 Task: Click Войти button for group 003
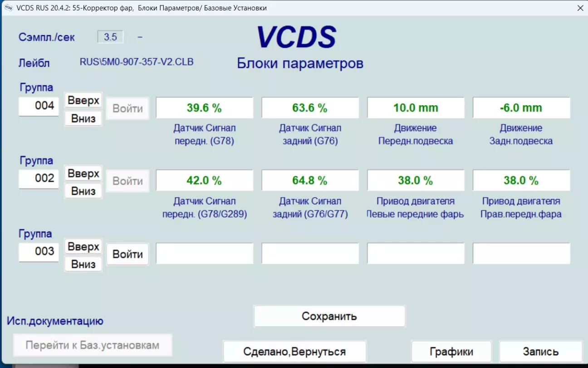tap(127, 254)
